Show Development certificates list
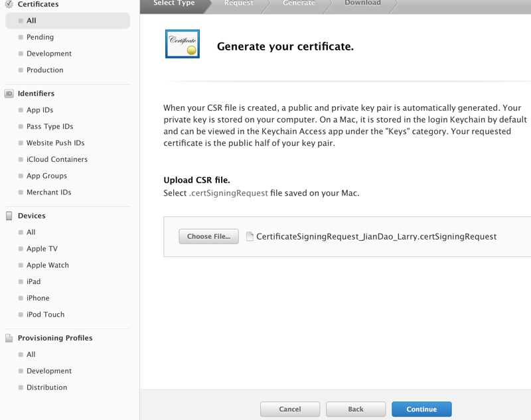 49,54
